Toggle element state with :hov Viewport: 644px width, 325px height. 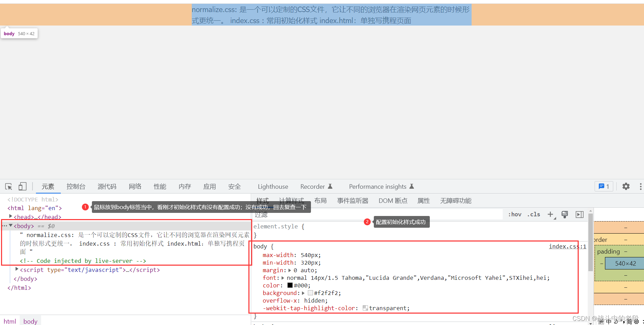coord(514,214)
